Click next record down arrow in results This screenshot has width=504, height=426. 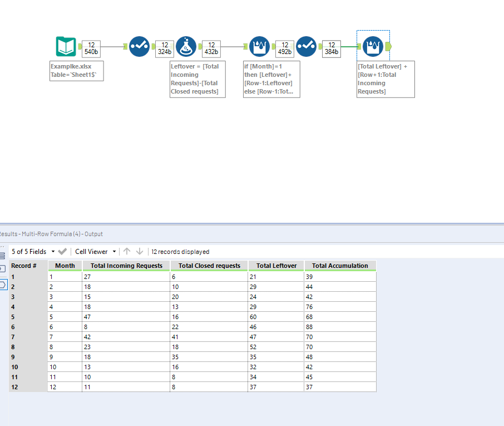pyautogui.click(x=140, y=252)
